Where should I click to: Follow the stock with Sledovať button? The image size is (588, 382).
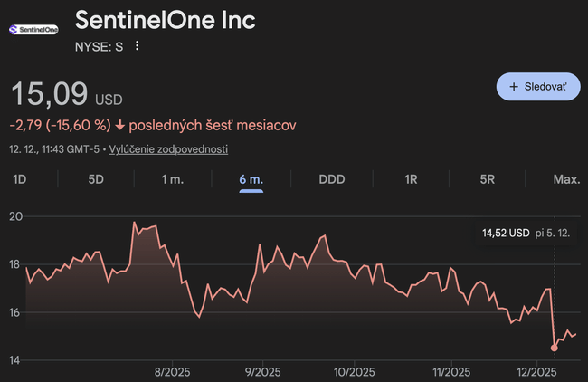coord(538,86)
